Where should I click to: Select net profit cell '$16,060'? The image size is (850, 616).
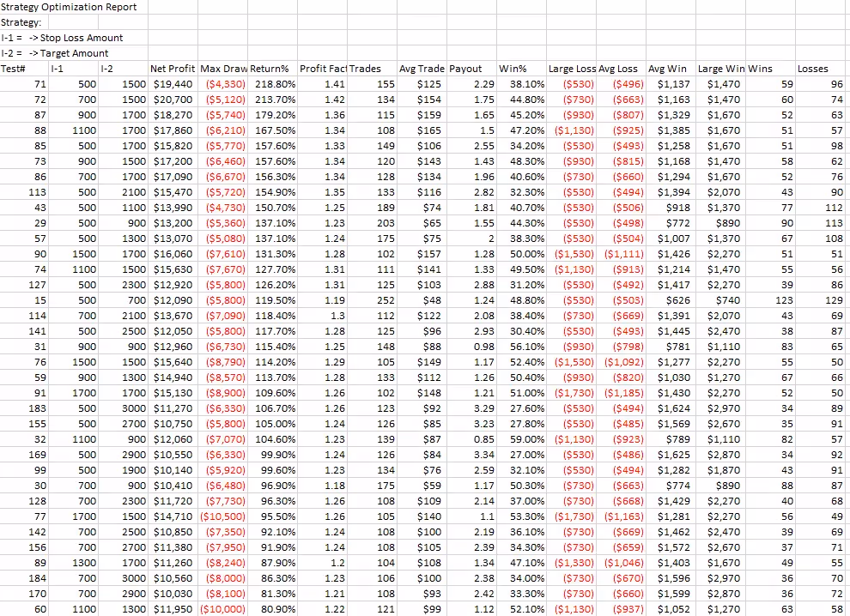(173, 254)
